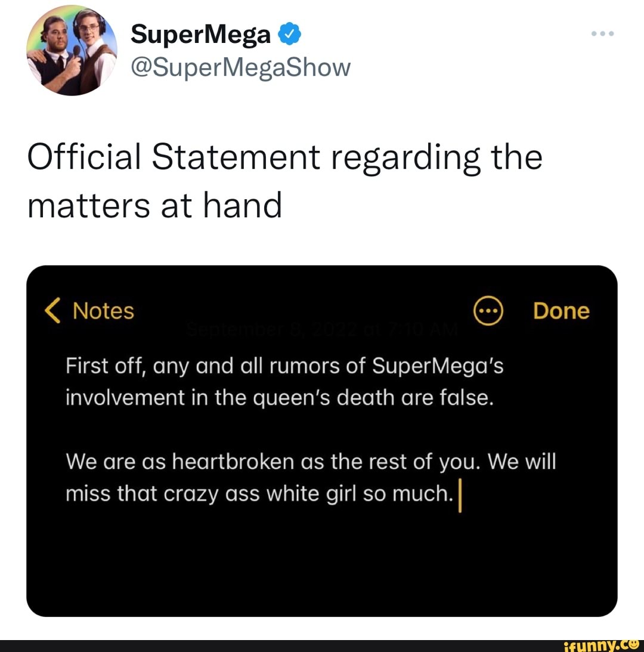
Task: Click the circled ellipsis icon in Notes header
Action: click(x=488, y=310)
